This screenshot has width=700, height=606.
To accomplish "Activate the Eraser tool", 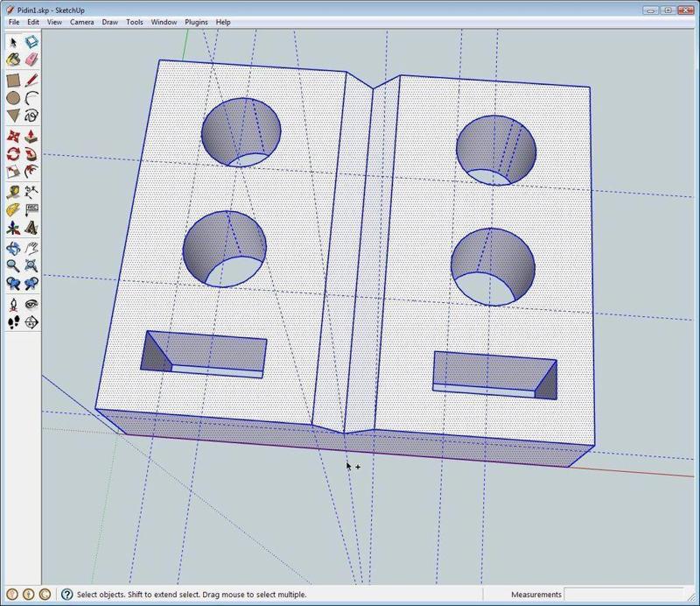I will point(31,60).
